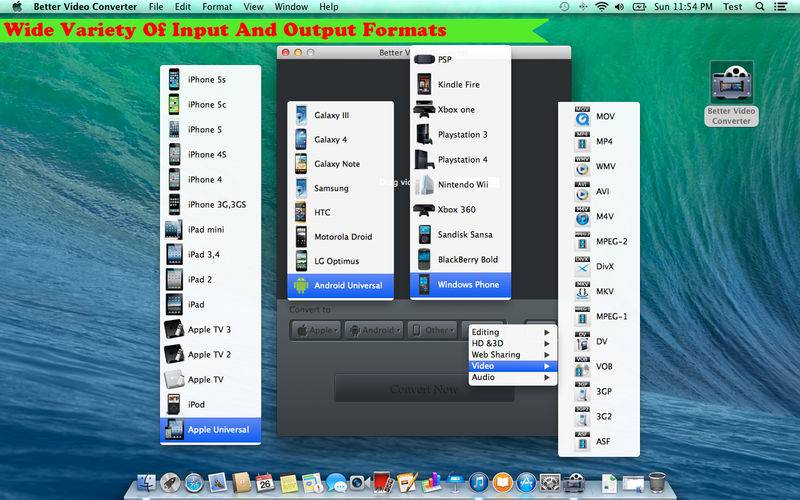
Task: Click the Playstation 4 console icon
Action: pos(424,159)
